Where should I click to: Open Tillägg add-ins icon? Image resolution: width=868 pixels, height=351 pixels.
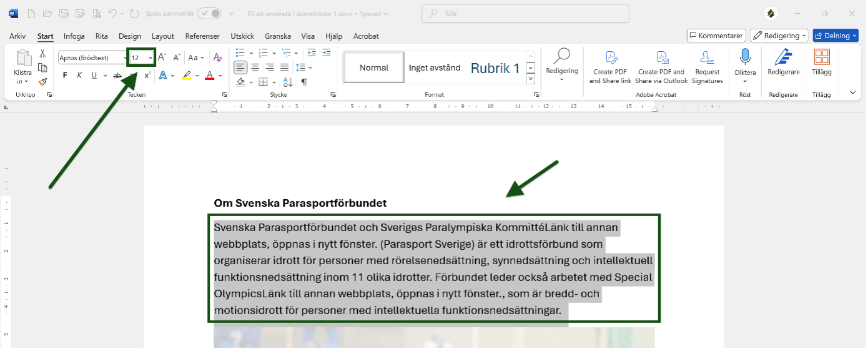point(822,57)
